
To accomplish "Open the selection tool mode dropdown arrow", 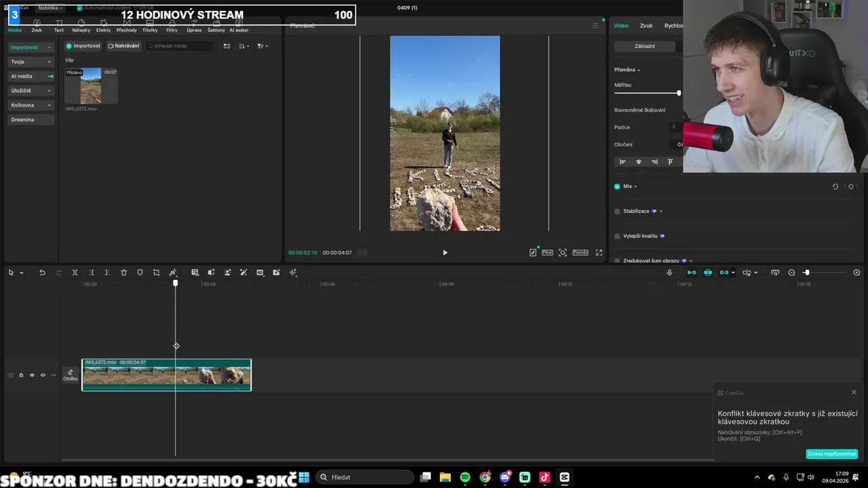I will pyautogui.click(x=21, y=272).
